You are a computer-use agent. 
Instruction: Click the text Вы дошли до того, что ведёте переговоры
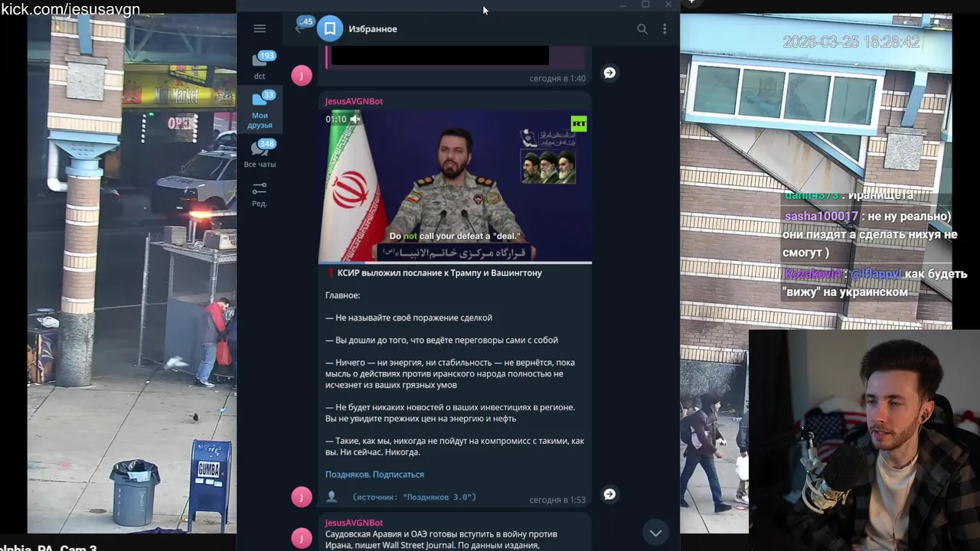point(442,341)
